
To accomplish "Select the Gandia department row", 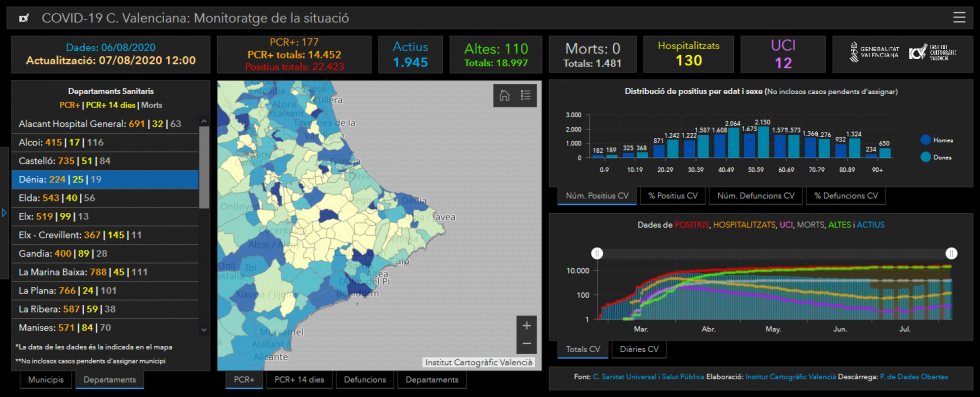I will tap(105, 253).
